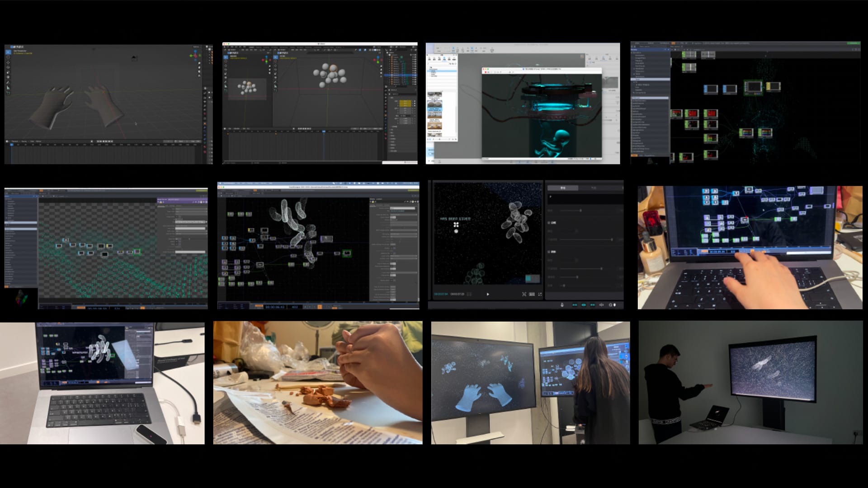Toggle the first checkbox in video editor settings

[x=549, y=223]
